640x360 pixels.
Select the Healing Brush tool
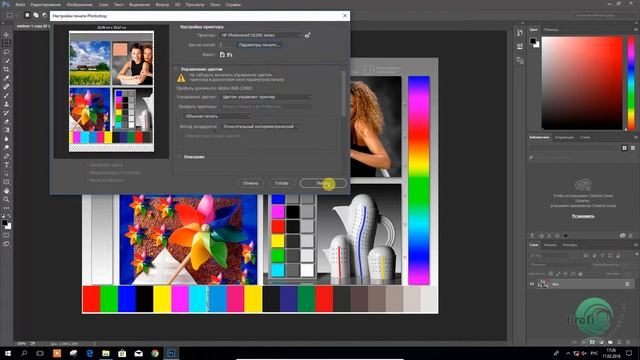point(6,87)
